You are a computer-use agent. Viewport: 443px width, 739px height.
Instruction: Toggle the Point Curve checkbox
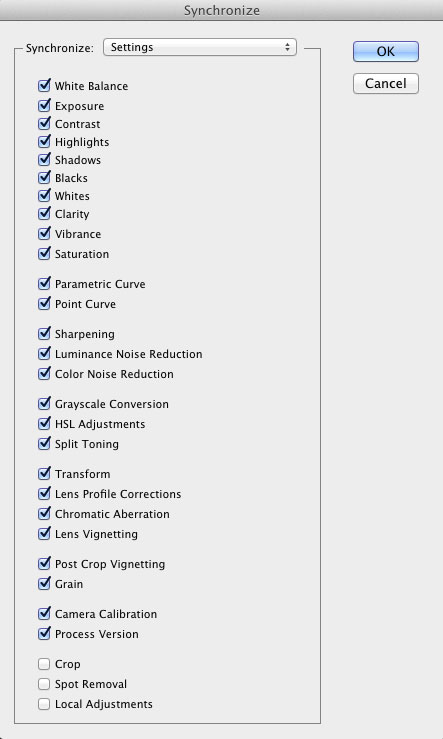pos(44,304)
